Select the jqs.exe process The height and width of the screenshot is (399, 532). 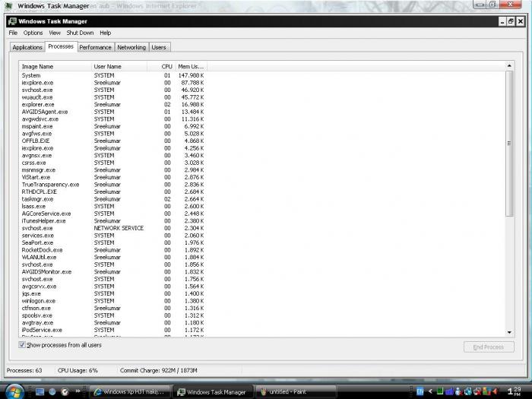(x=113, y=294)
